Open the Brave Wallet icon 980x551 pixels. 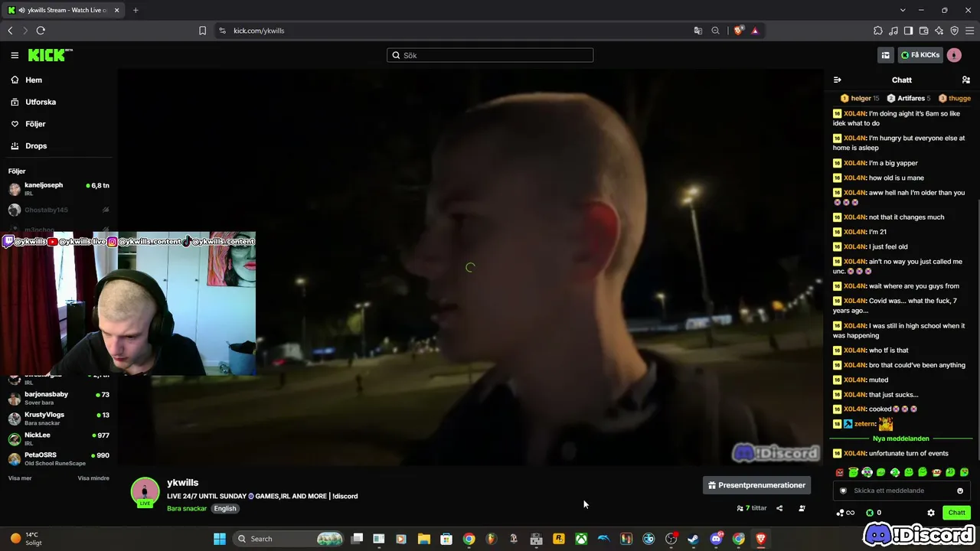coord(923,31)
